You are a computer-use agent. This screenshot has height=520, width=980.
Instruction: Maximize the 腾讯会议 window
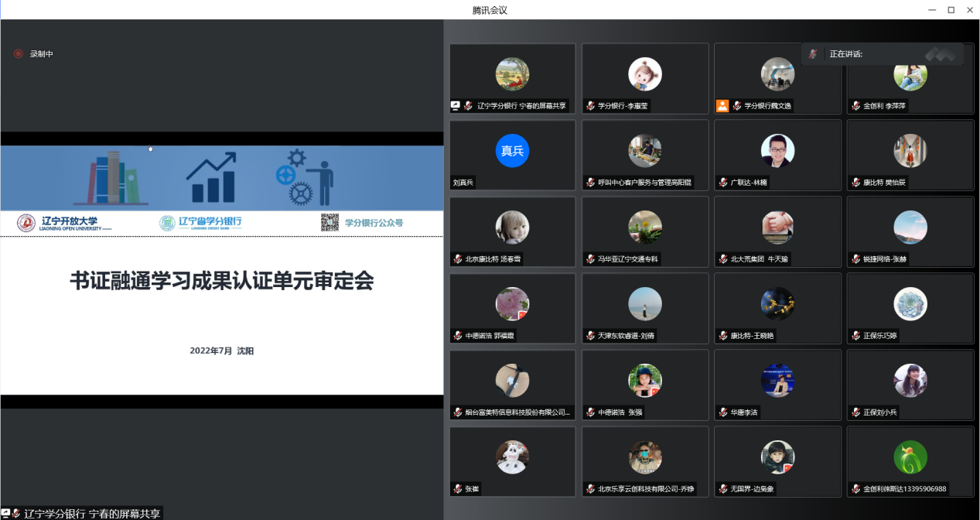pos(951,9)
